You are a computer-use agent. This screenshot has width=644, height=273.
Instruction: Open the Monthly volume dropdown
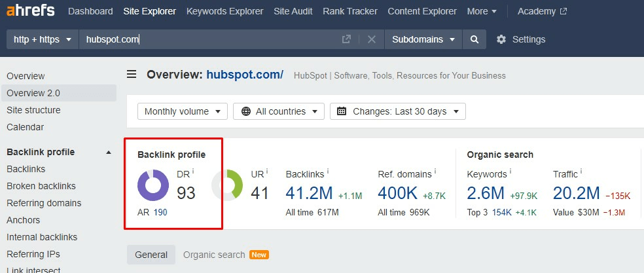pyautogui.click(x=183, y=111)
